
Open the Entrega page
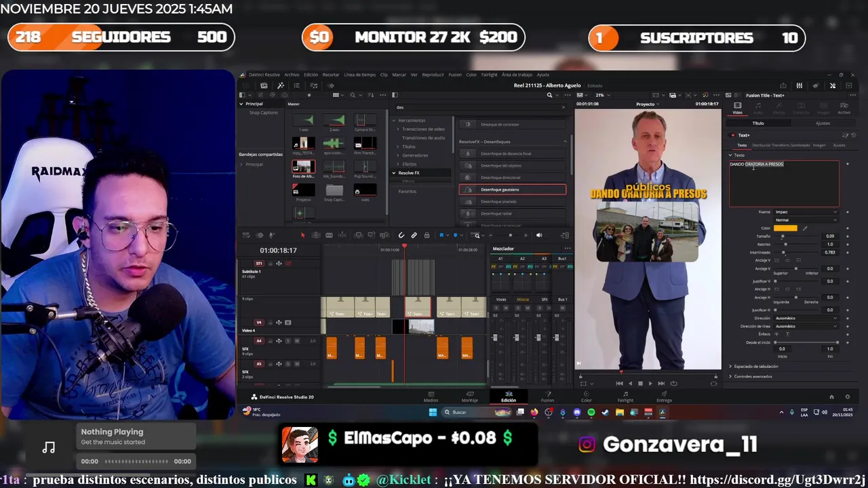[x=664, y=396]
